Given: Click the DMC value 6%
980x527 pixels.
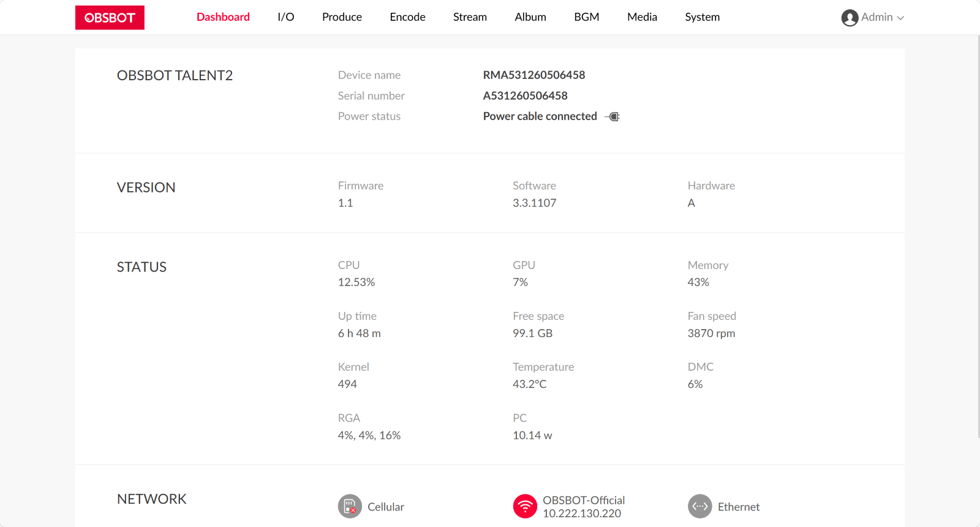Looking at the screenshot, I should pos(695,384).
